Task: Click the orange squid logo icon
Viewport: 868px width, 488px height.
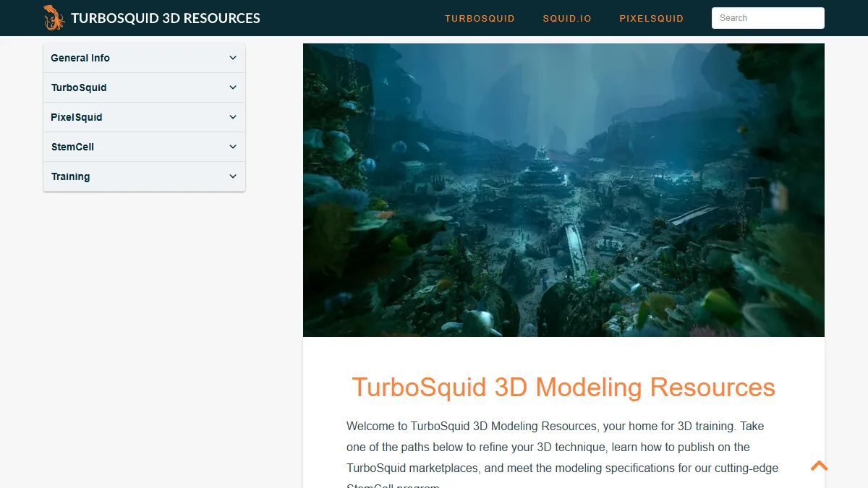Action: [x=54, y=17]
